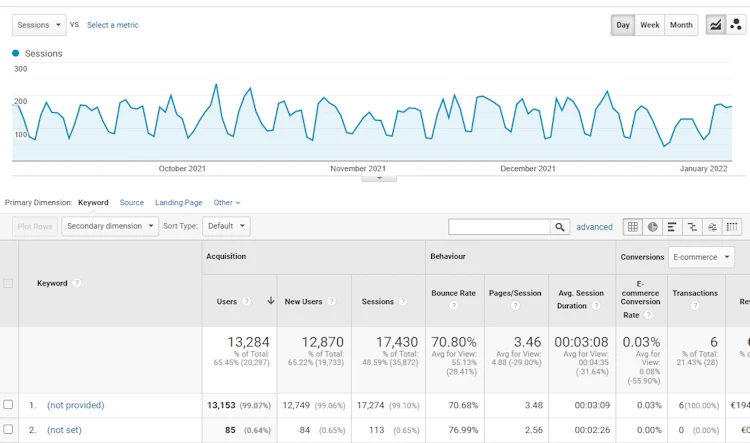Image resolution: width=750 pixels, height=443 pixels.
Task: Open the Sort Type Default dropdown
Action: pyautogui.click(x=226, y=226)
